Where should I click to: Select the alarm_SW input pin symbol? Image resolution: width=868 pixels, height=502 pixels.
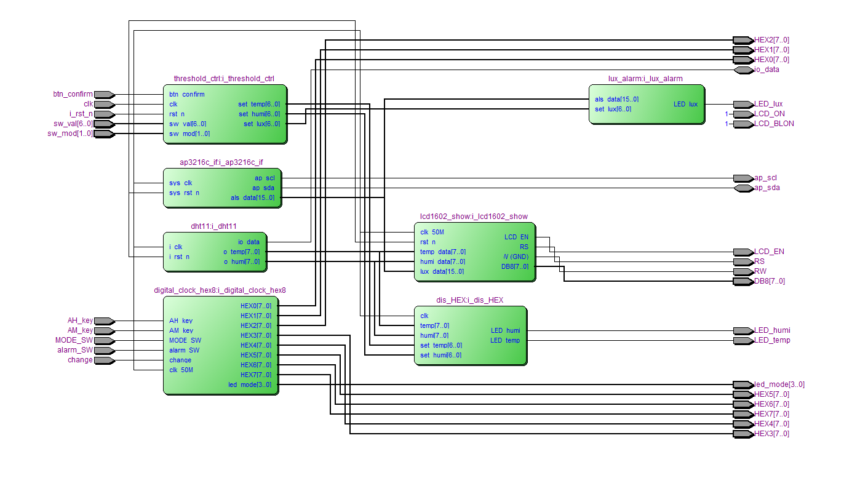[x=104, y=351]
